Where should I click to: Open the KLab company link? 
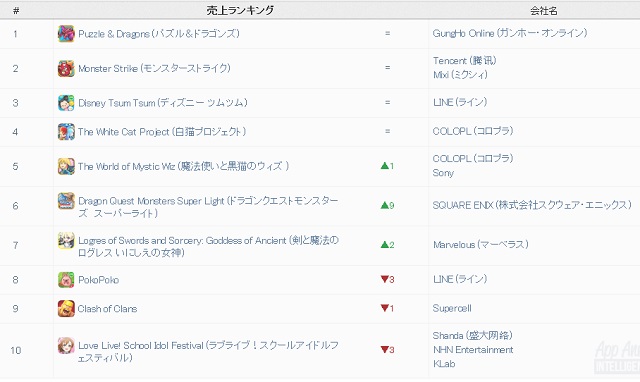pos(444,364)
